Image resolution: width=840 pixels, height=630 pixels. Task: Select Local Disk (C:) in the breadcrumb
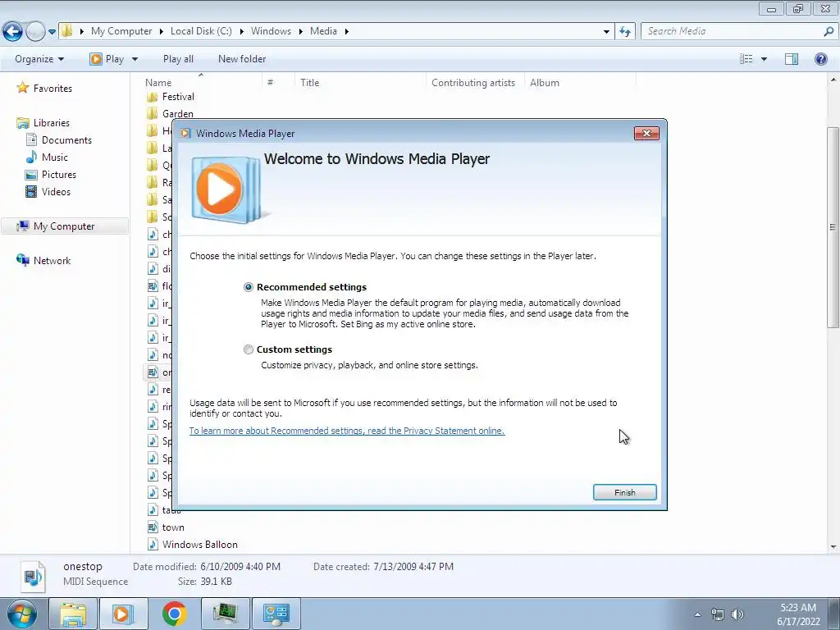[201, 31]
